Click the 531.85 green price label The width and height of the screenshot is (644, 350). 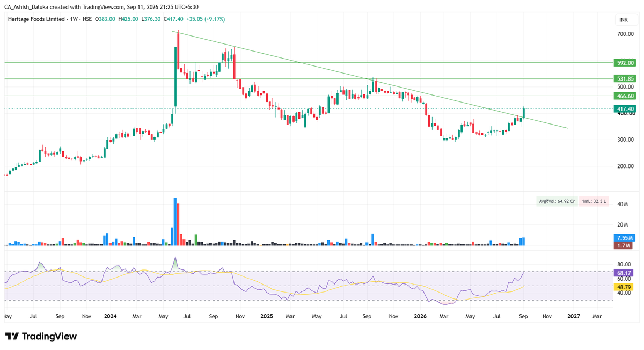click(x=624, y=78)
